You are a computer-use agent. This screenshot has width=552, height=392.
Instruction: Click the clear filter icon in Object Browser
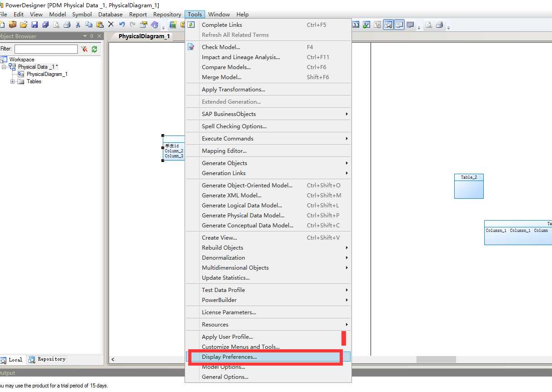(85, 49)
